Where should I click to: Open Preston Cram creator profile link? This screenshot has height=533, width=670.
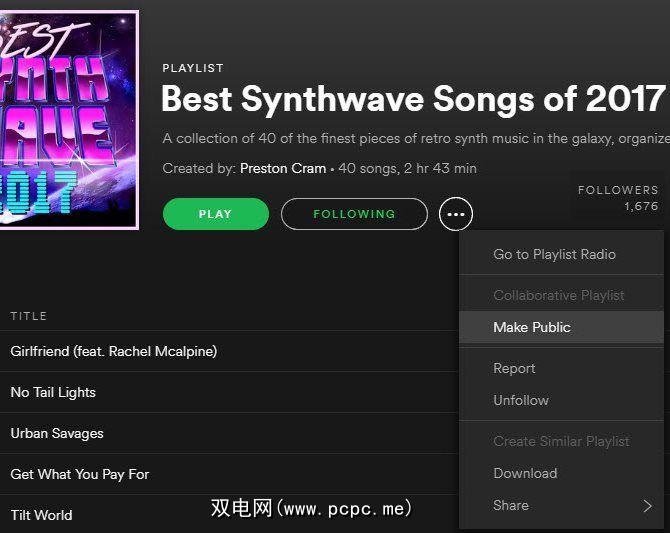click(x=283, y=168)
